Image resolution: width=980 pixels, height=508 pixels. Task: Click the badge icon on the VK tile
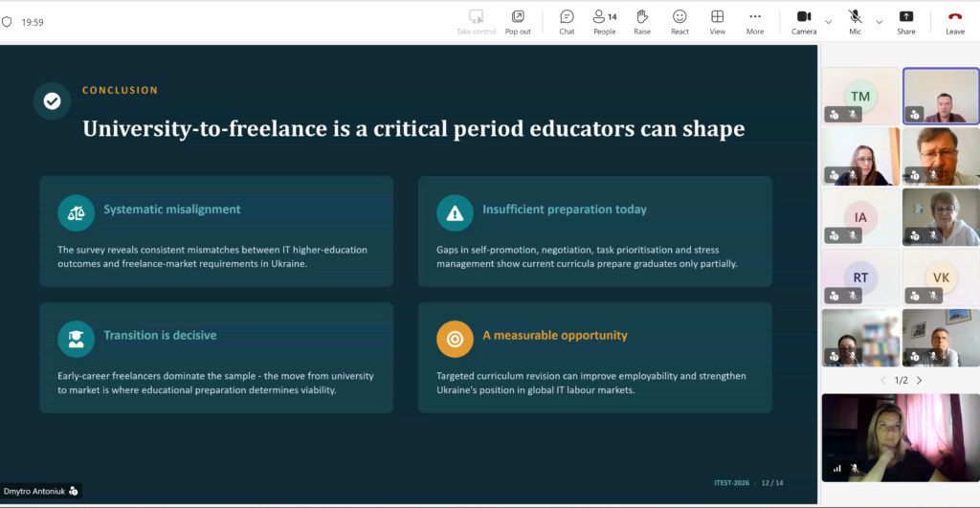coord(915,296)
